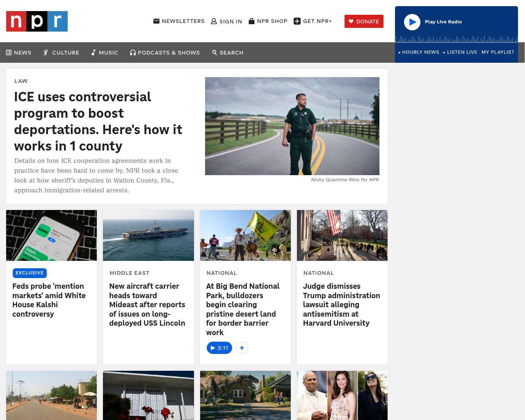Click the aircraft carrier thumbnail
This screenshot has height=420, width=525.
148,235
